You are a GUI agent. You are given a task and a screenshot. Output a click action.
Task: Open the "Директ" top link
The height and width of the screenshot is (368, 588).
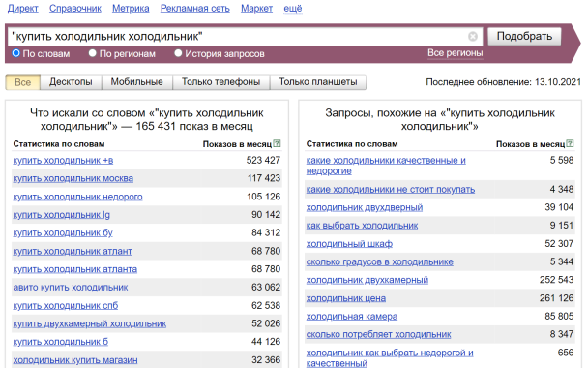(23, 9)
